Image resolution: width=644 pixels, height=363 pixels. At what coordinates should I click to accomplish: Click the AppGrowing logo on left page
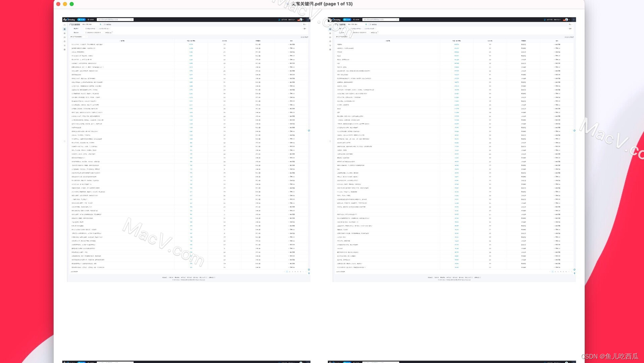(x=69, y=19)
